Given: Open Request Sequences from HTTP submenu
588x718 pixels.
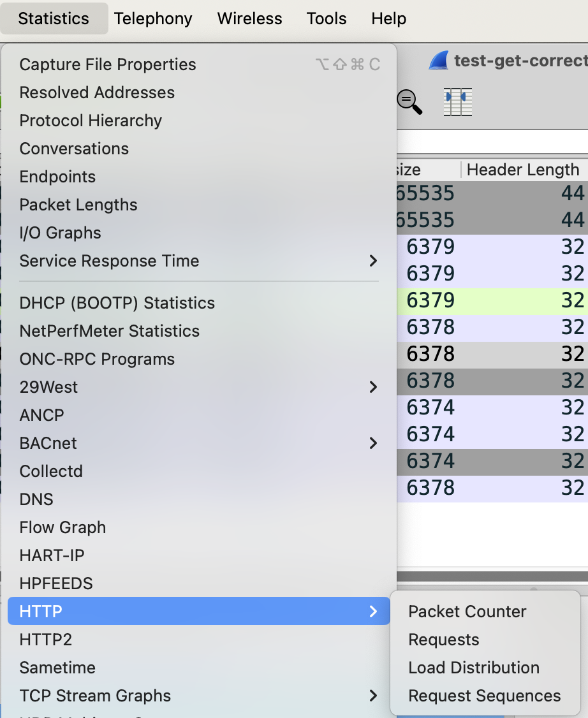Looking at the screenshot, I should click(x=485, y=696).
